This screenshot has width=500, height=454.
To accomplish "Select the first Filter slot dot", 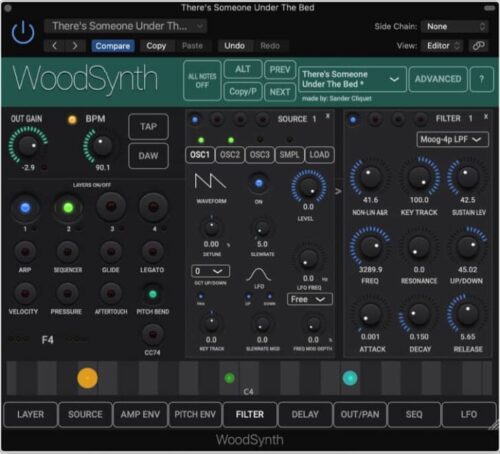I will click(353, 119).
